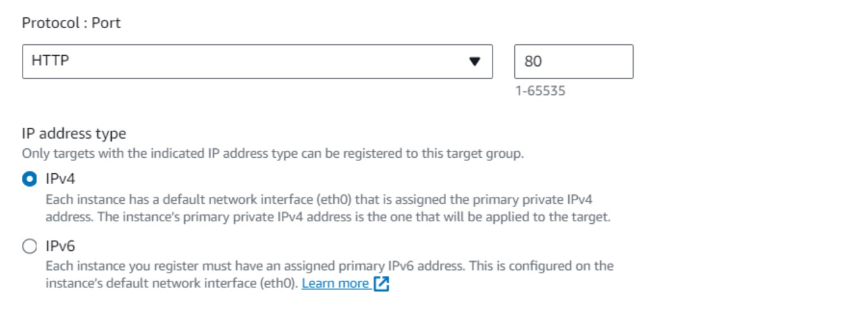Click the HTTP text in protocol selector

[x=50, y=62]
